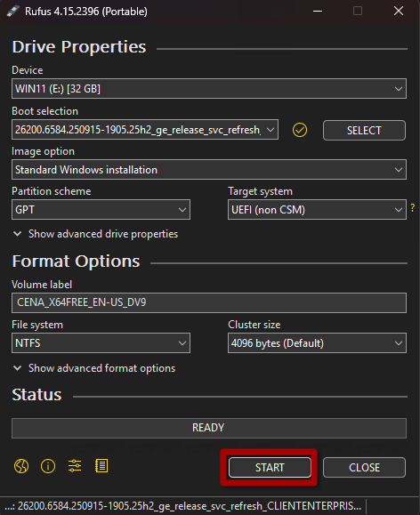Click the SELECT button

(x=364, y=131)
